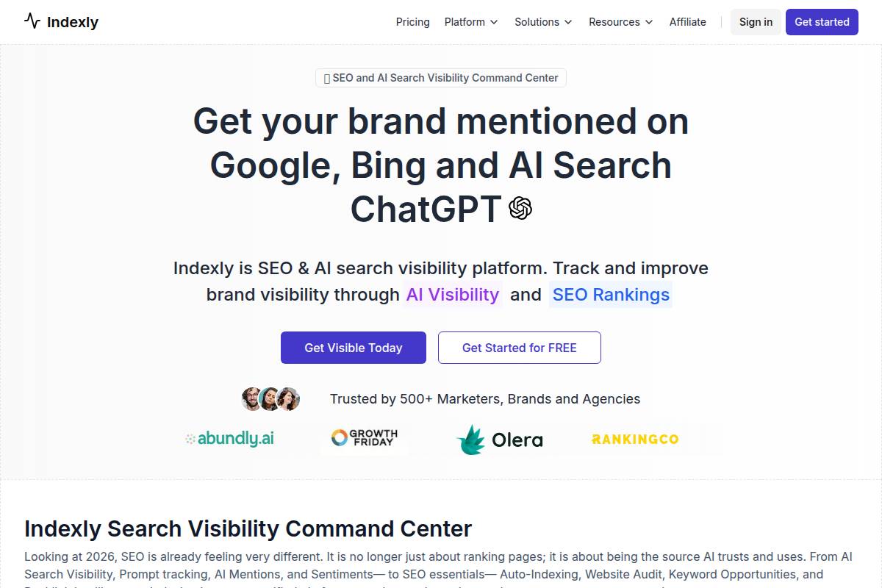Click the Indexly logo icon
882x588 pixels.
[x=31, y=21]
